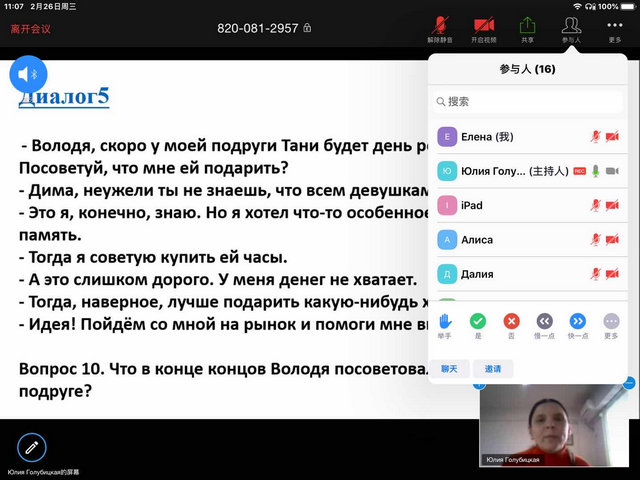Open the Chat (聊天) button
The image size is (640, 480).
coord(451,369)
